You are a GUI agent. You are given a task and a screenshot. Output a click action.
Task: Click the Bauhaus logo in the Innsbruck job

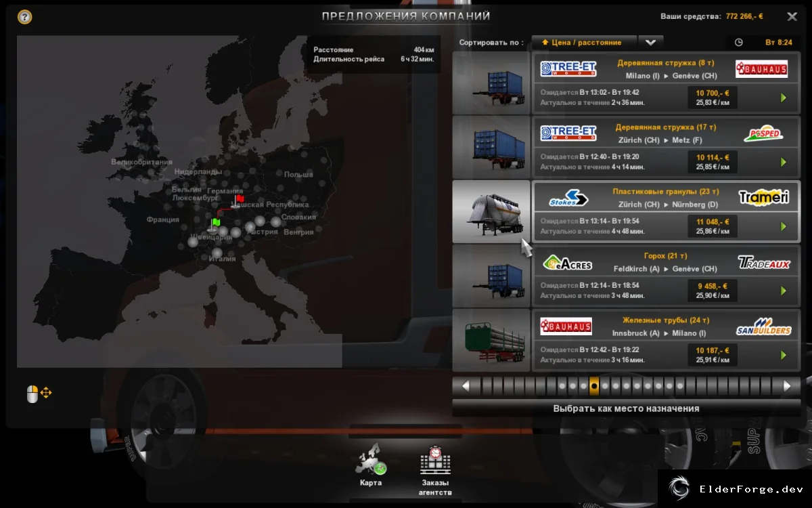click(x=566, y=326)
